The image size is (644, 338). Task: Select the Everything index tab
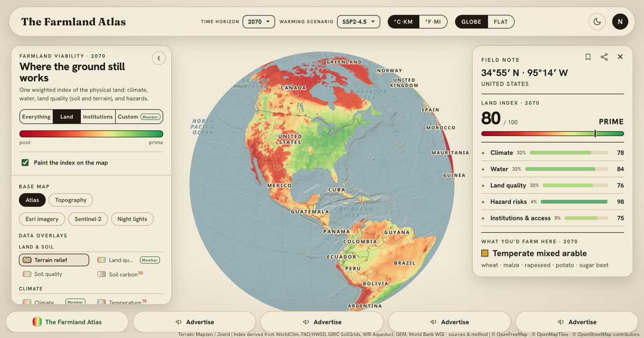click(x=36, y=117)
